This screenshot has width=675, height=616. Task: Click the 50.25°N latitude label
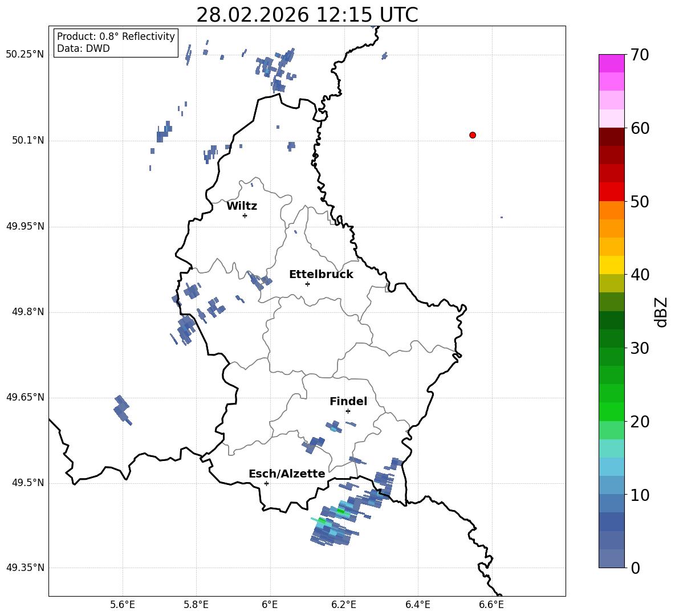25,55
